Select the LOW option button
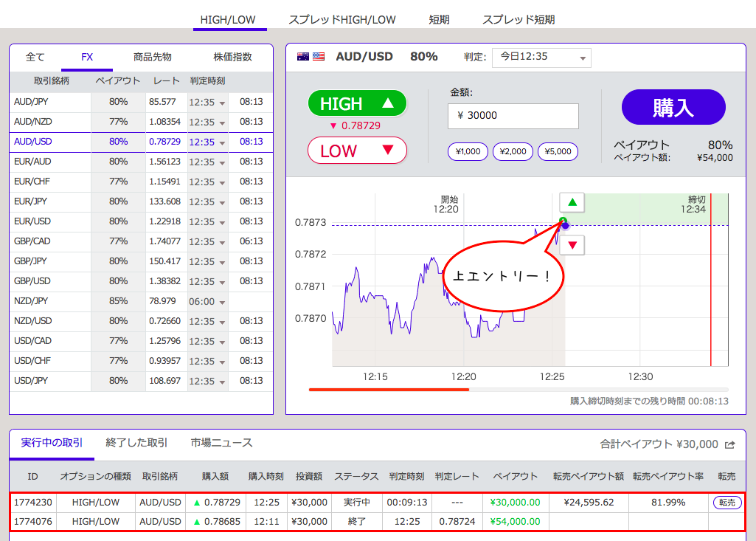This screenshot has height=541, width=756. click(x=357, y=151)
